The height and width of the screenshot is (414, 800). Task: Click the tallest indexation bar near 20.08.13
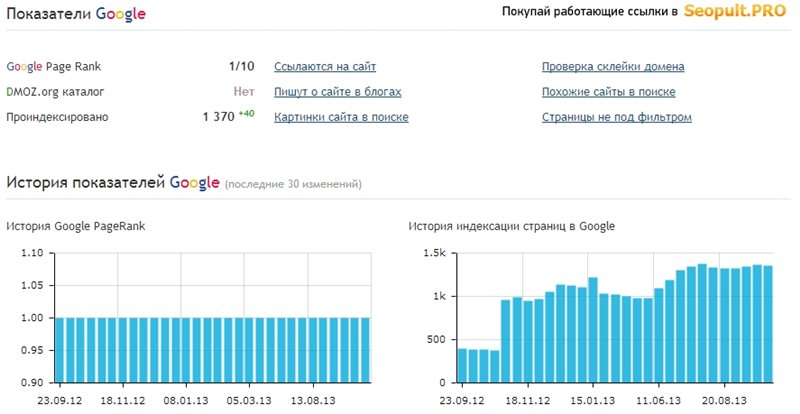[702, 323]
